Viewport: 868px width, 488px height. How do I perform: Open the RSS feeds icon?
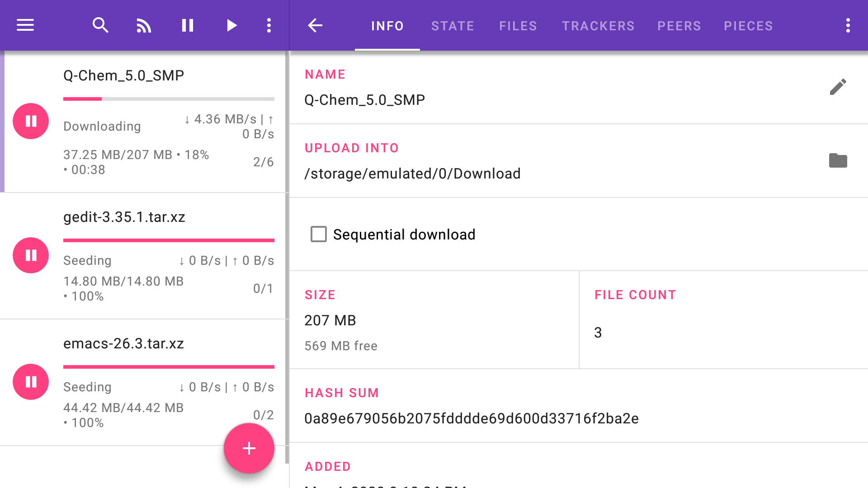(144, 25)
